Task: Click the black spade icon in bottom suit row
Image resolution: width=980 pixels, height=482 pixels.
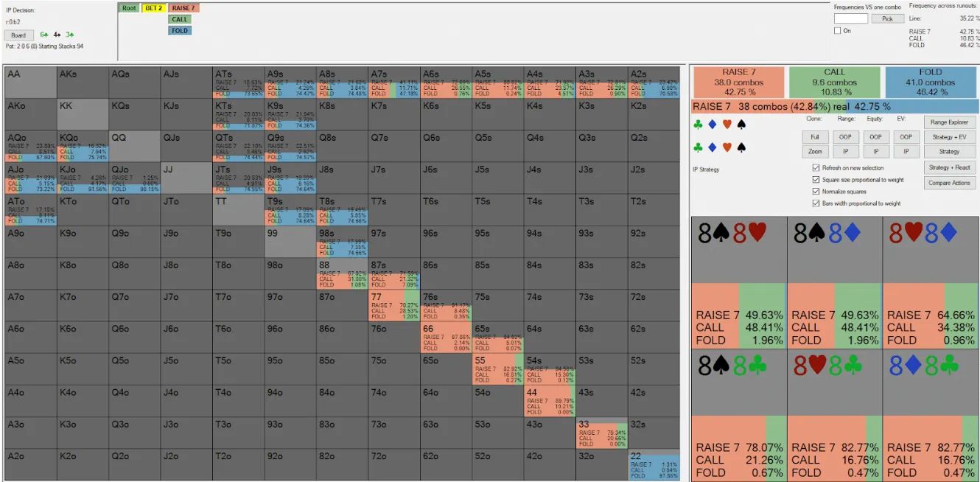Action: 741,147
